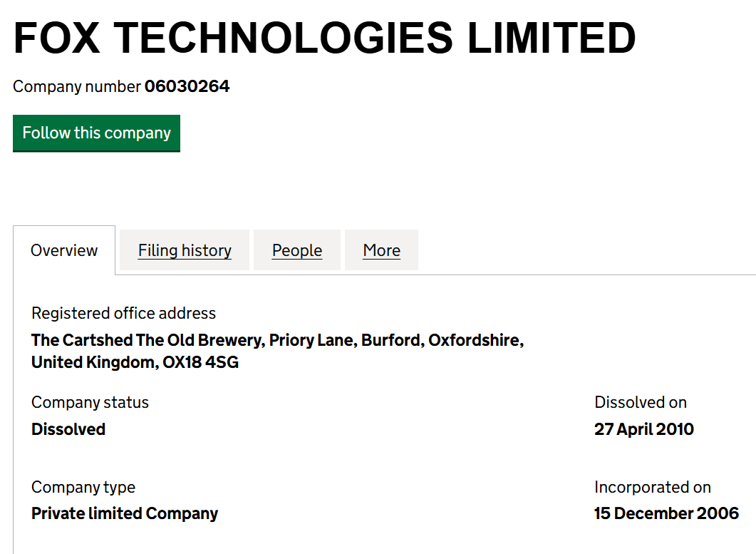Click the date 15 December 2006
756x554 pixels.
click(666, 513)
